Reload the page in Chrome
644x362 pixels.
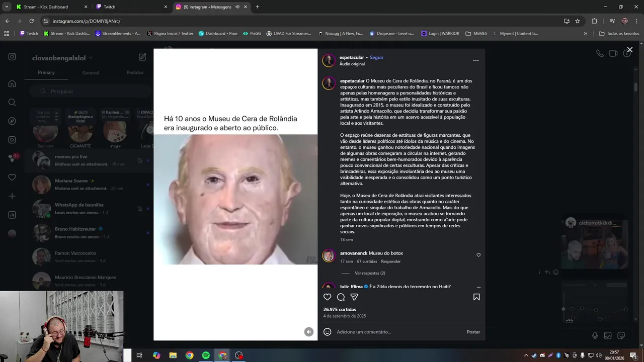[31, 21]
